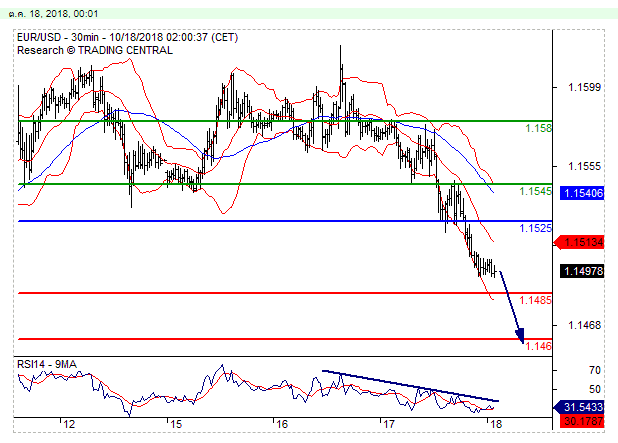This screenshot has width=618, height=443.
Task: Click the blue 1.1525 pivot label
Action: click(535, 228)
